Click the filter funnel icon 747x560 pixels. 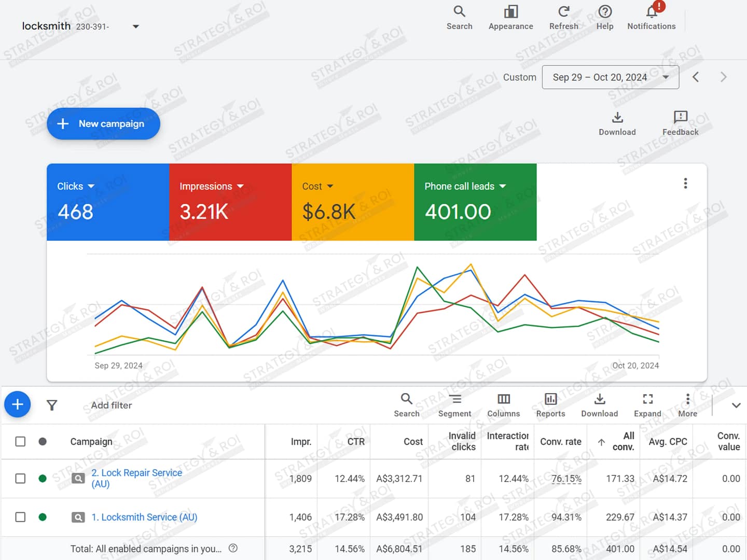pos(52,405)
